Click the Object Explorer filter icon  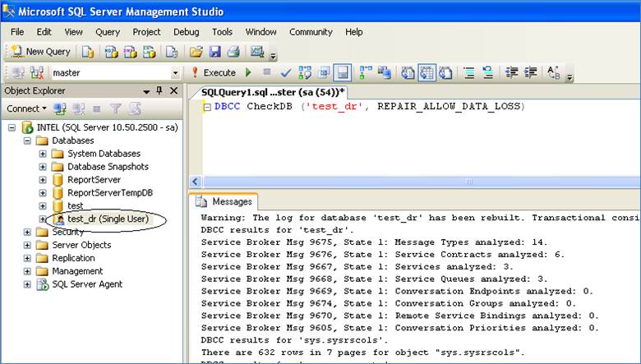(x=116, y=108)
